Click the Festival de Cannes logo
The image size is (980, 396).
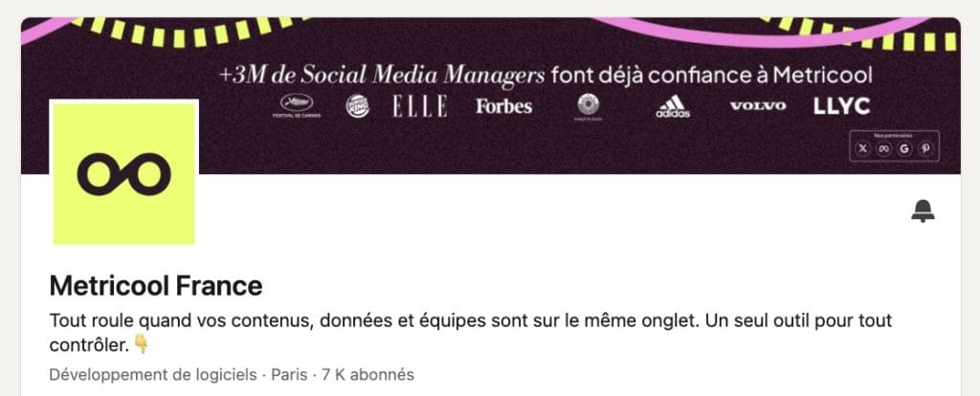(297, 106)
